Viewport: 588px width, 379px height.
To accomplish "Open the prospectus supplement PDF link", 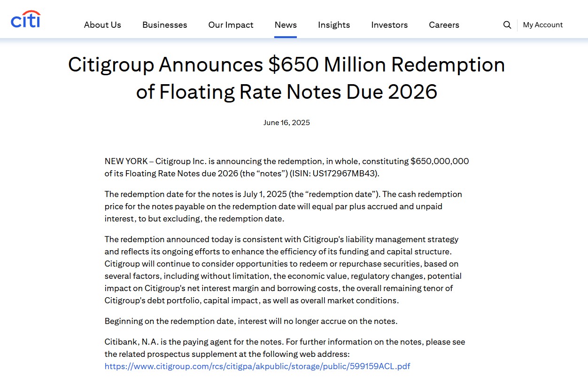I will [257, 366].
